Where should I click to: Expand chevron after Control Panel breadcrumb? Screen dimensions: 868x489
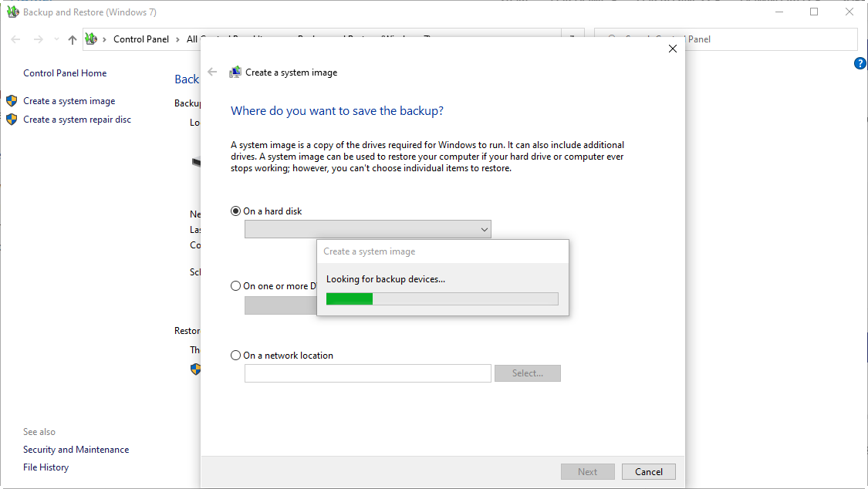[177, 39]
